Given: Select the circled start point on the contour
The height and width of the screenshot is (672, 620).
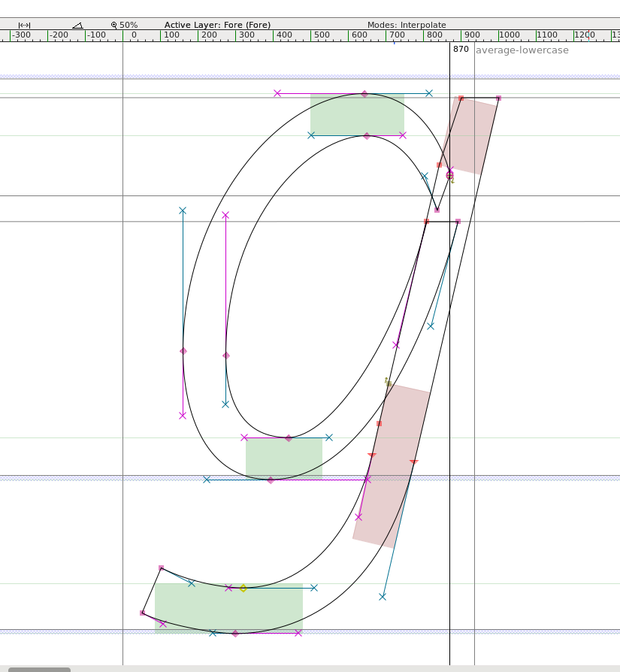Looking at the screenshot, I should click(x=449, y=175).
